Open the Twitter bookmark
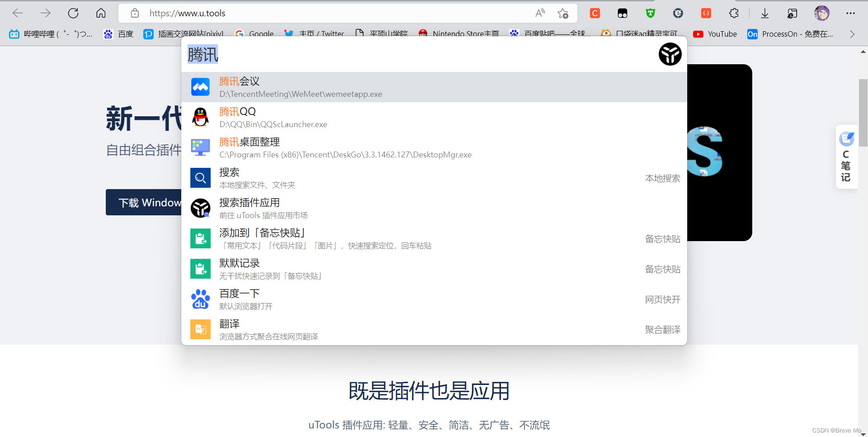The image size is (868, 437). pos(314,34)
